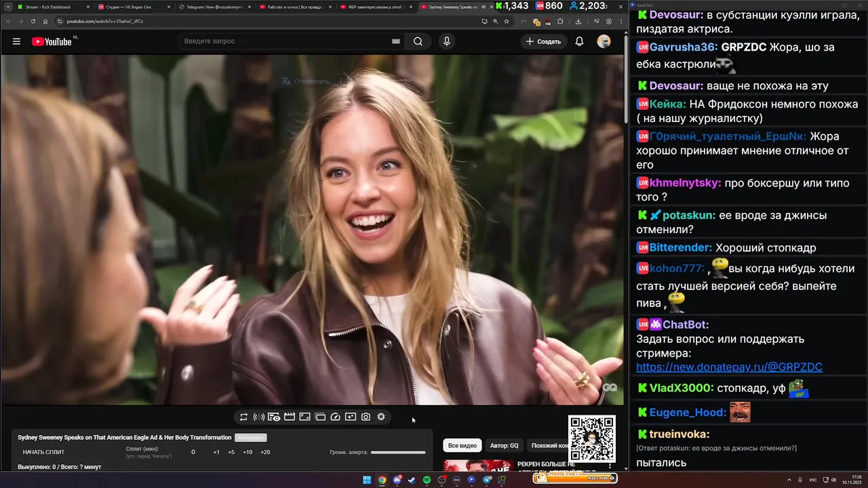868x488 pixels.
Task: Click the Копировать button next to video title
Action: coord(250,438)
